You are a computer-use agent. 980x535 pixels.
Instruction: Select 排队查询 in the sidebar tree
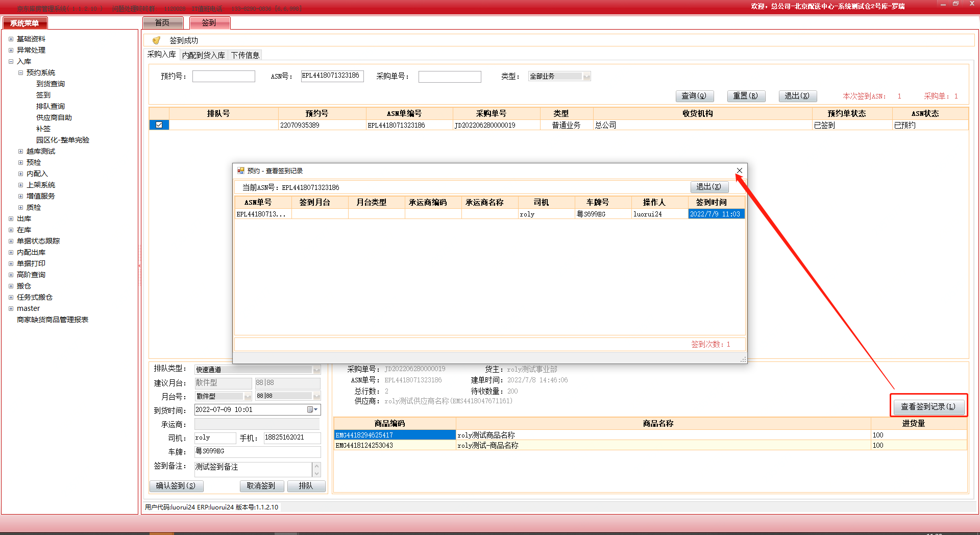[51, 106]
